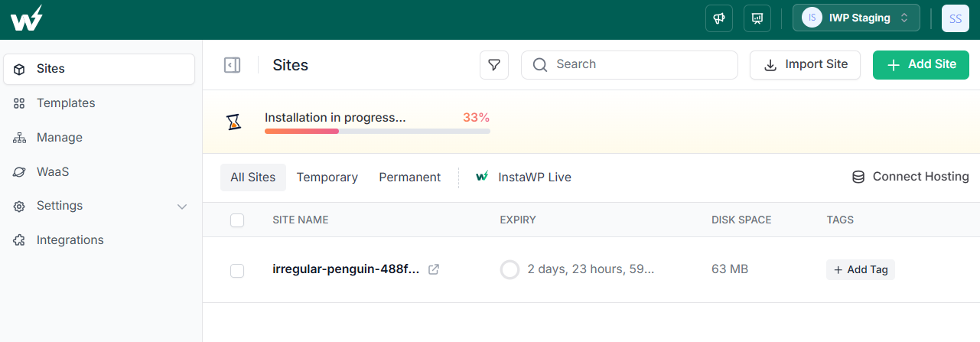Toggle the select-all sites checkbox
The width and height of the screenshot is (980, 342).
click(237, 220)
